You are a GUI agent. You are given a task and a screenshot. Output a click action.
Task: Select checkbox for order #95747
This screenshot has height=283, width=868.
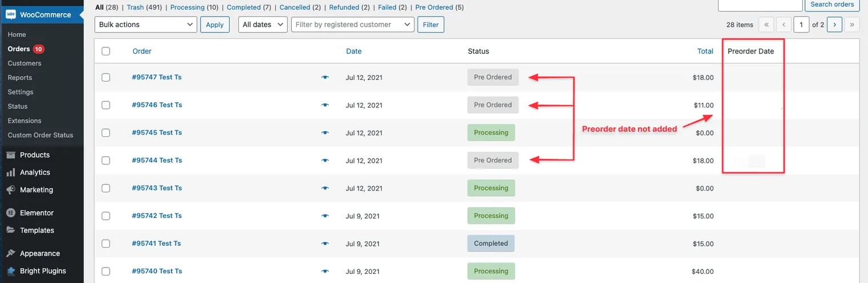[106, 77]
